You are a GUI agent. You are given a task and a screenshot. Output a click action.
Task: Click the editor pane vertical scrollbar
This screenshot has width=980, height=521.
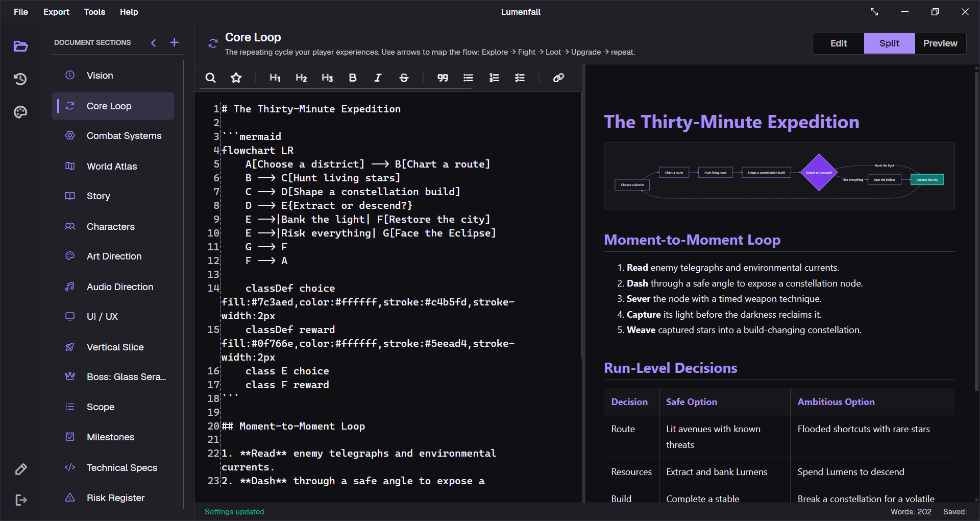click(x=582, y=225)
